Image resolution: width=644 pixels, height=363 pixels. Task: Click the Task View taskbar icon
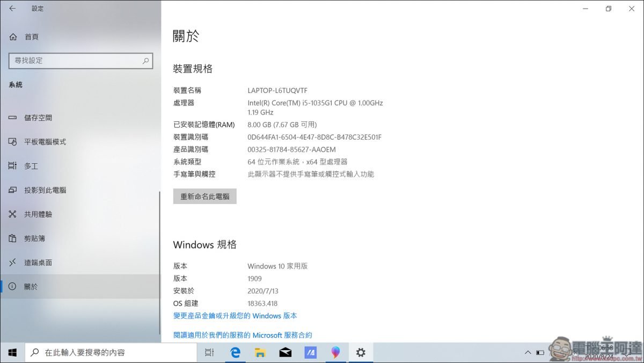[x=209, y=353]
